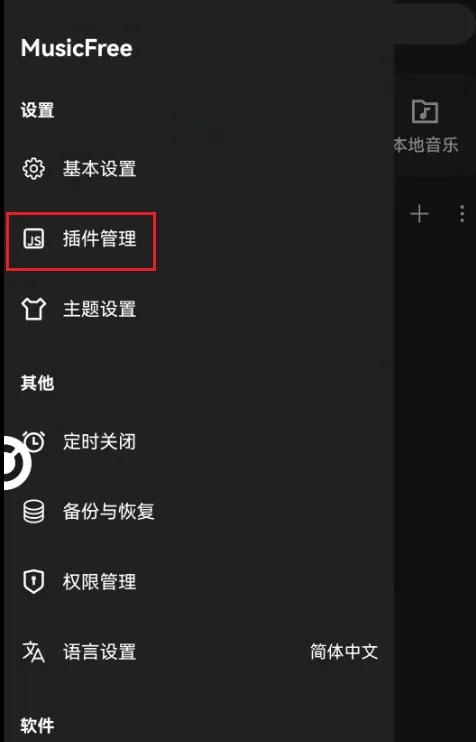The image size is (476, 742).
Task: Click the translate language icon
Action: pyautogui.click(x=34, y=652)
